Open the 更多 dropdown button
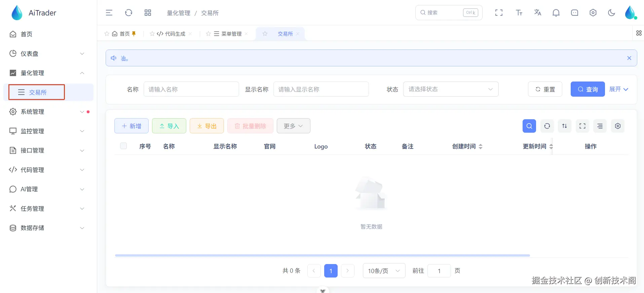The height and width of the screenshot is (293, 644). pyautogui.click(x=293, y=126)
